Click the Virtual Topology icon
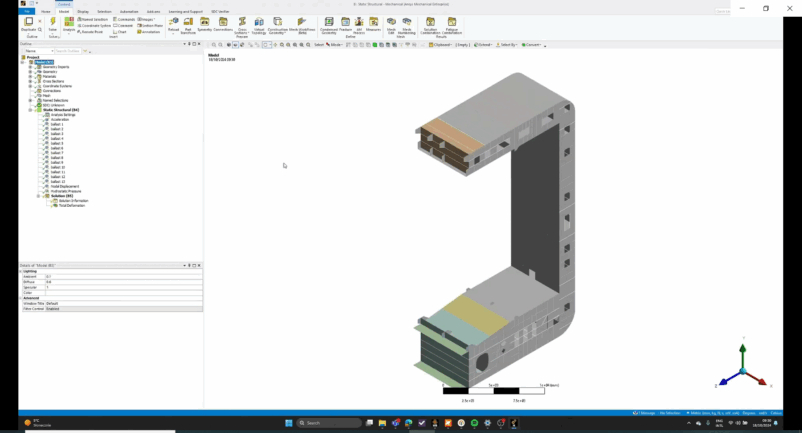Screen dimensions: 802x433 pyautogui.click(x=259, y=21)
